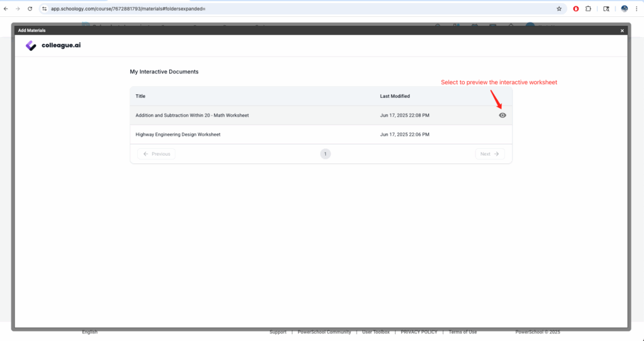Open the Support link in footer
The height and width of the screenshot is (341, 644).
[x=277, y=332]
